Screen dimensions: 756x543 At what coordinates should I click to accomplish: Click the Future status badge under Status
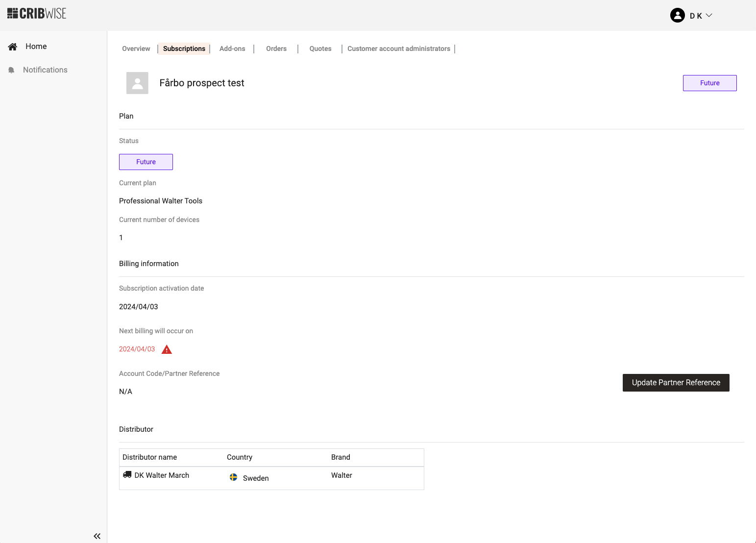pos(146,162)
